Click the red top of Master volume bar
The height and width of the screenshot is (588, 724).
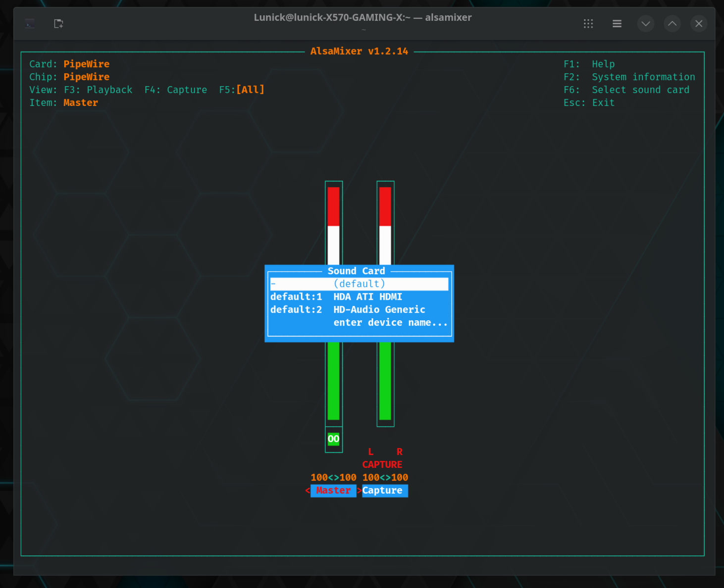(333, 206)
